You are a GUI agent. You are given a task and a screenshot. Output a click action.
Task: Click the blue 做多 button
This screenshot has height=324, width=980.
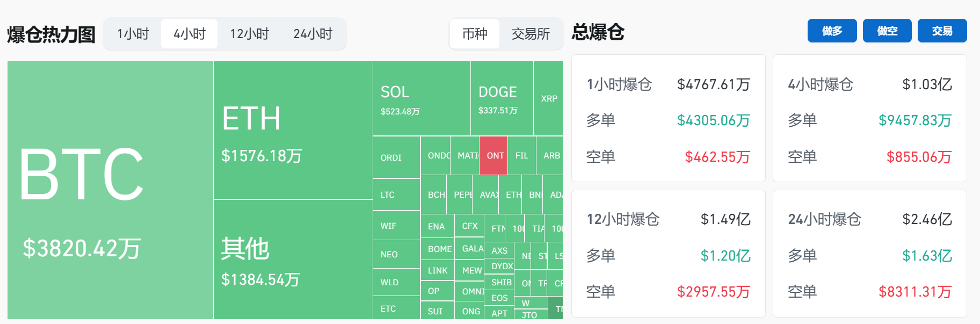(x=832, y=31)
